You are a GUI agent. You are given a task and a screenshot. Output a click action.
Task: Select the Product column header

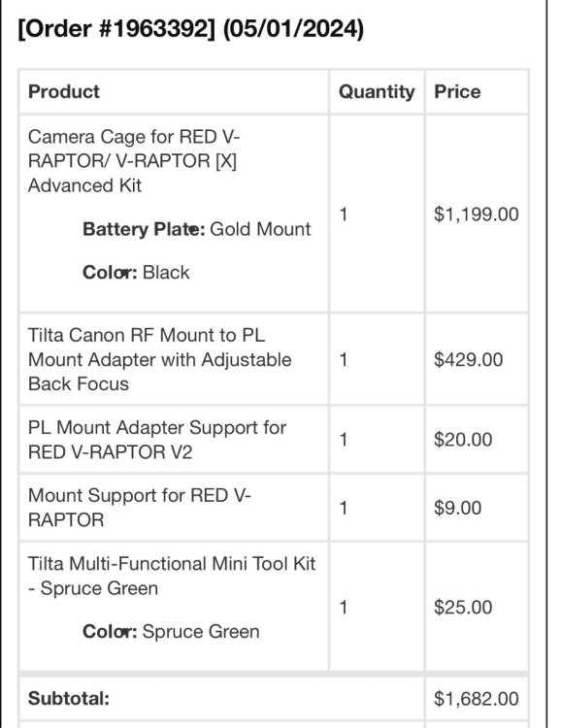coord(64,91)
